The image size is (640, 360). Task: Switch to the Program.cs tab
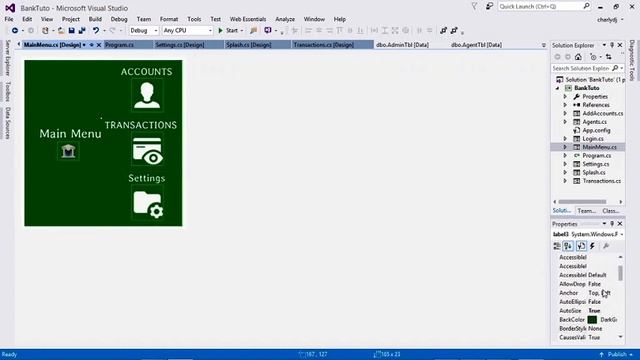128,45
